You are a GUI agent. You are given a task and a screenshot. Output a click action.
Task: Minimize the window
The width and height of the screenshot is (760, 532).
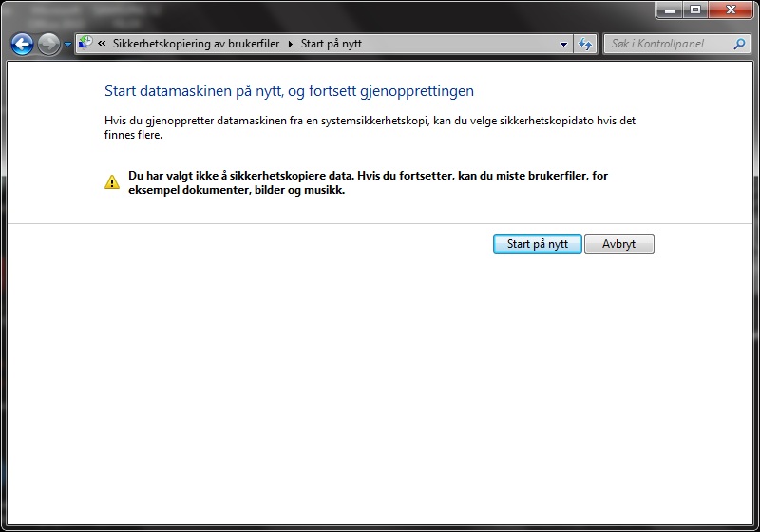(x=670, y=9)
